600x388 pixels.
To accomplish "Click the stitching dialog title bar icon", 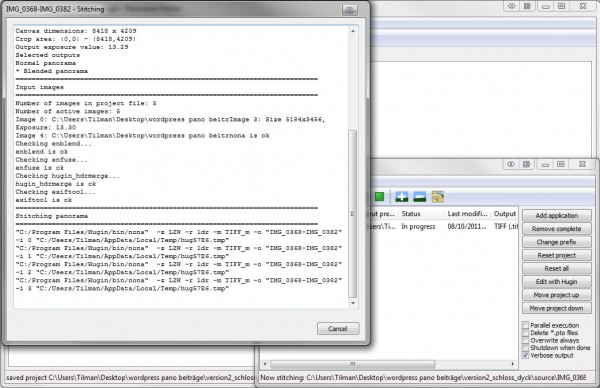I will coord(349,10).
